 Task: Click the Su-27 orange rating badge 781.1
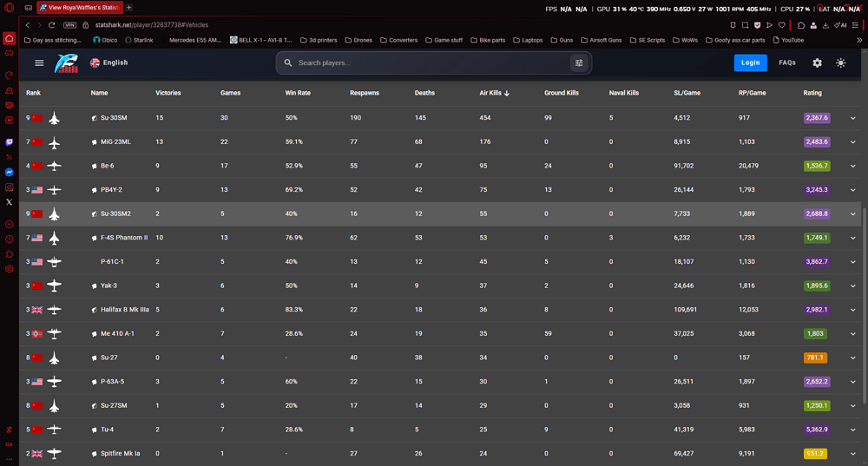click(815, 358)
